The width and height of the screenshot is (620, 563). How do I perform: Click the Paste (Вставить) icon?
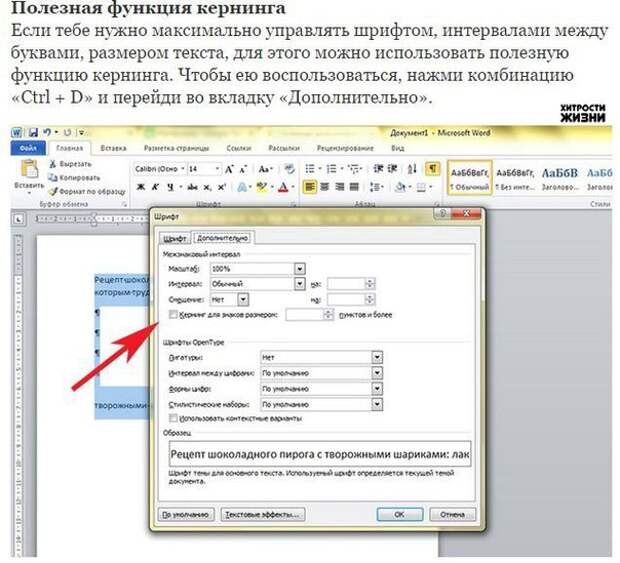point(28,170)
